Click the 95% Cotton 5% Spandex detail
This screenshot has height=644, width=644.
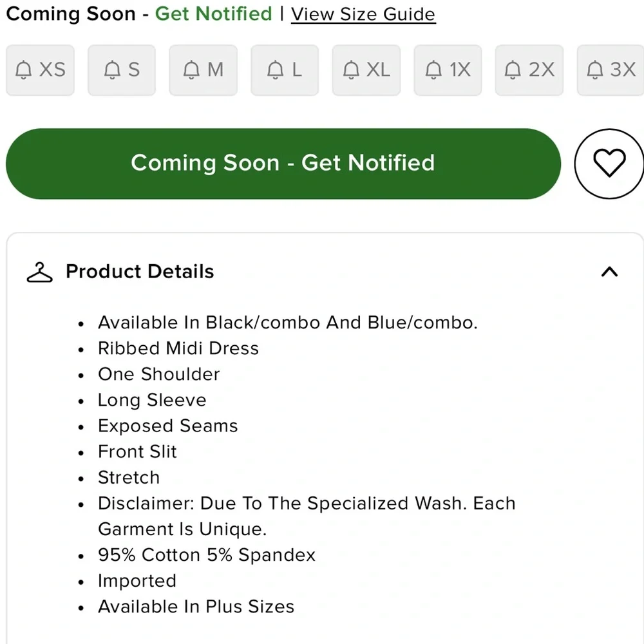(x=207, y=555)
